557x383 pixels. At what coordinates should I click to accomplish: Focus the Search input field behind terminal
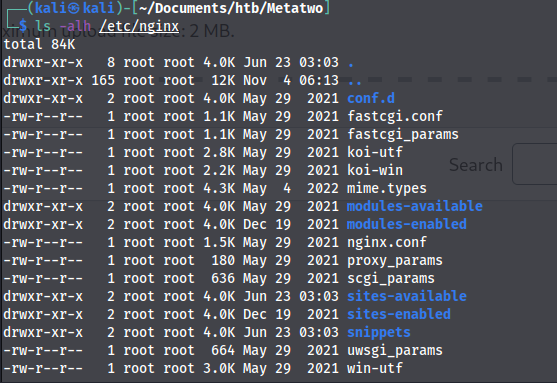[535, 164]
